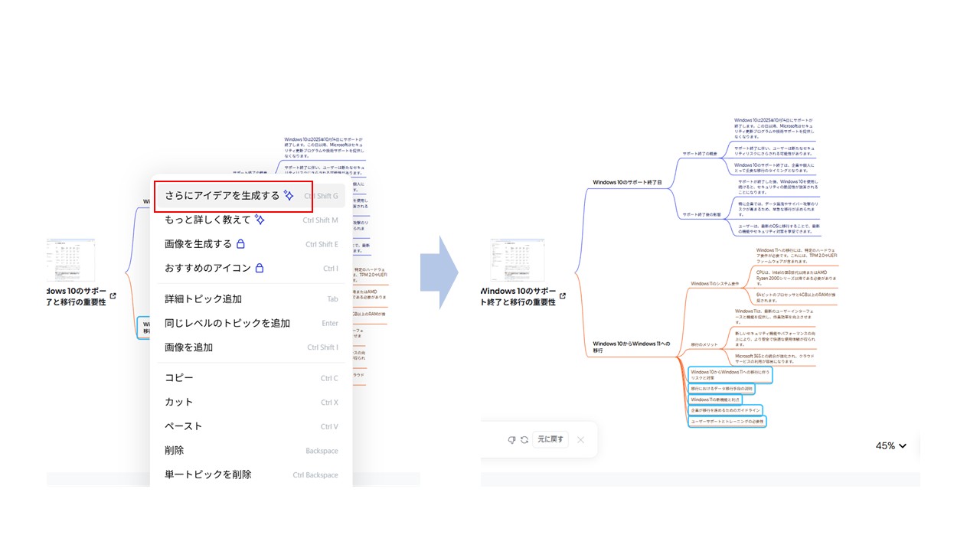Open the external link icon on the right root topic

(x=563, y=296)
